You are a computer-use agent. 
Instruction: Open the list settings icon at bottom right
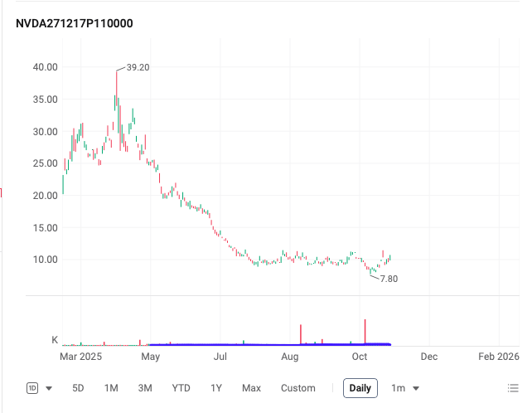(x=513, y=388)
